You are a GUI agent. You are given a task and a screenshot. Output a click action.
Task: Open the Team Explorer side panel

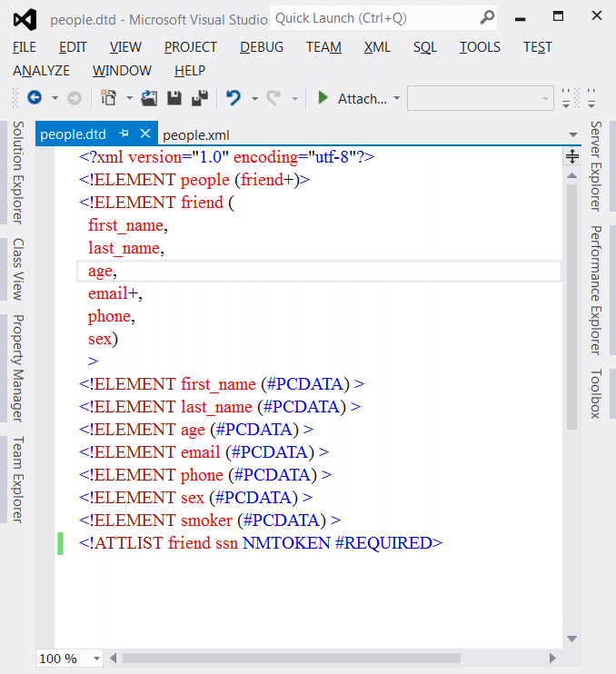point(17,480)
